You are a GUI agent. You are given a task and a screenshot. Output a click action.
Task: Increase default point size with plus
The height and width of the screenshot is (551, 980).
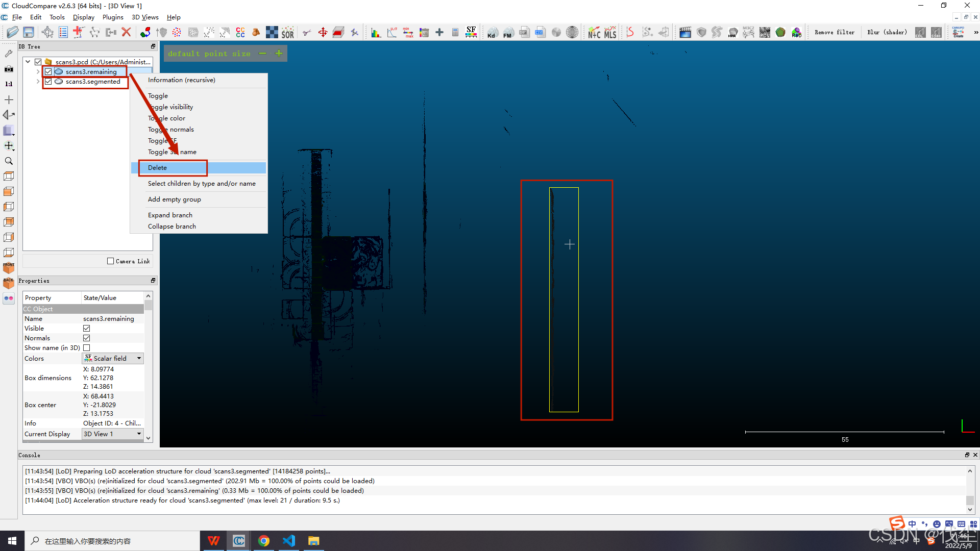pyautogui.click(x=279, y=54)
